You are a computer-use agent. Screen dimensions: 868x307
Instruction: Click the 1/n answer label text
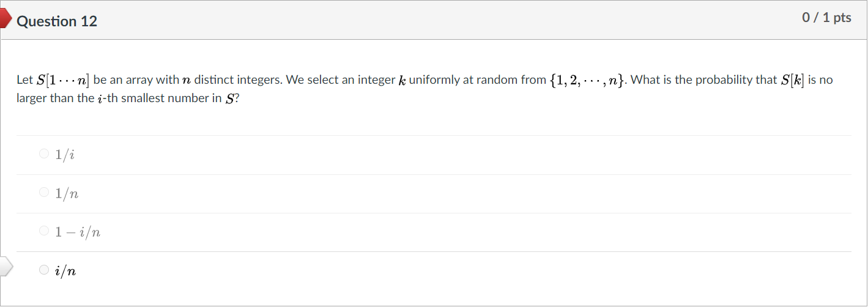[67, 194]
